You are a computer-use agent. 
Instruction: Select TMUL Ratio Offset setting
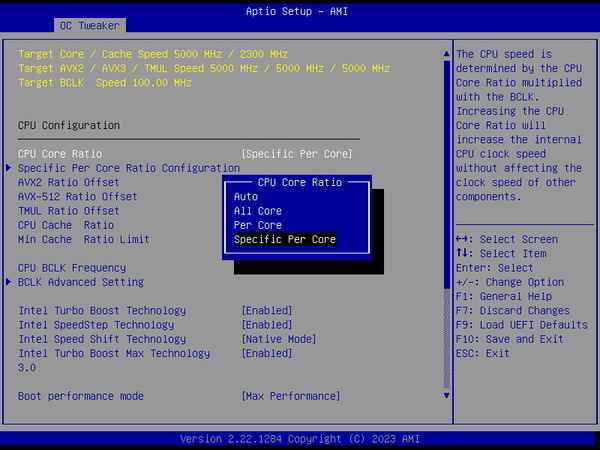click(68, 211)
